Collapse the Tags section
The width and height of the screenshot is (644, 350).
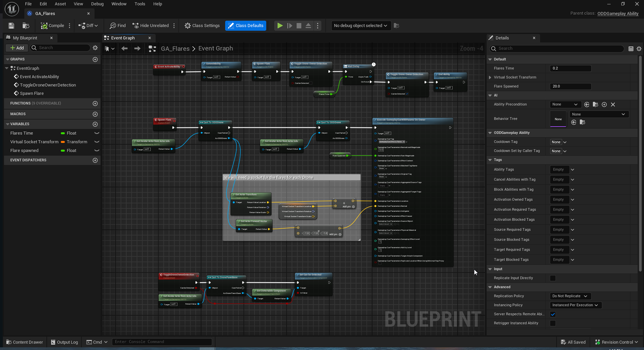click(490, 160)
